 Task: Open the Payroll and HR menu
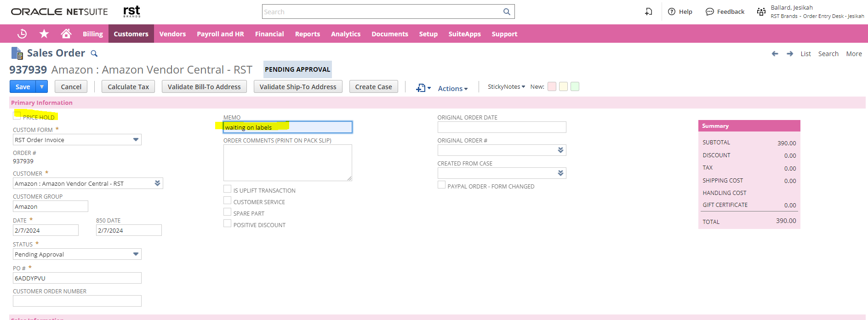(x=220, y=34)
